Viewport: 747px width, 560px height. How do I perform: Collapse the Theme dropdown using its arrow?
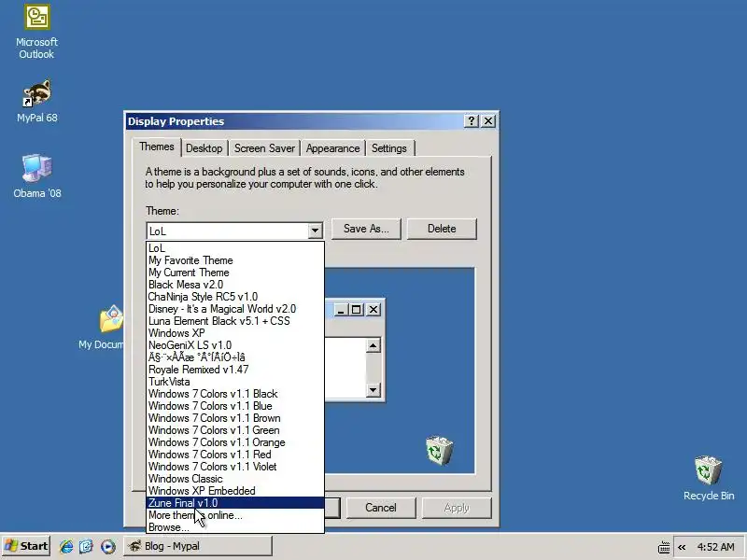click(315, 231)
